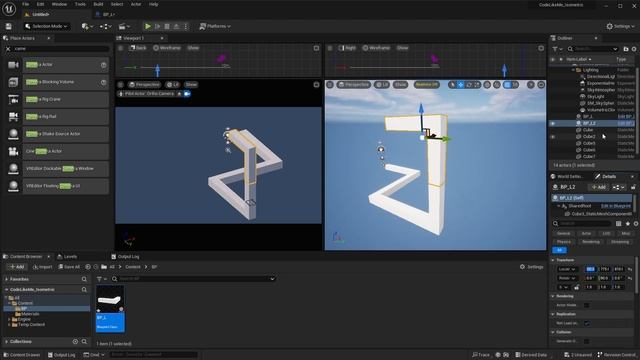The width and height of the screenshot is (640, 360).
Task: Collapse the Replication section in Details
Action: (553, 314)
